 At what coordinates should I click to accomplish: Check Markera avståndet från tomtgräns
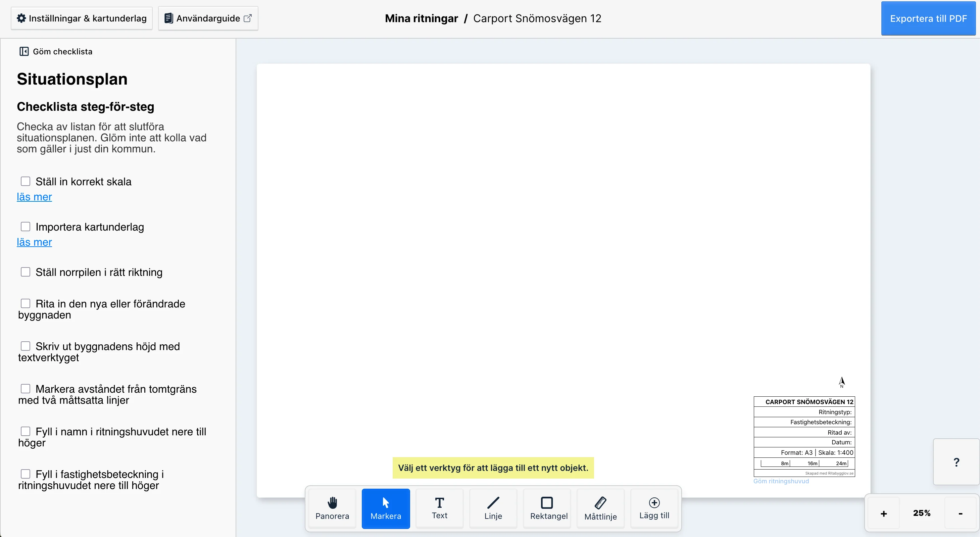click(26, 389)
